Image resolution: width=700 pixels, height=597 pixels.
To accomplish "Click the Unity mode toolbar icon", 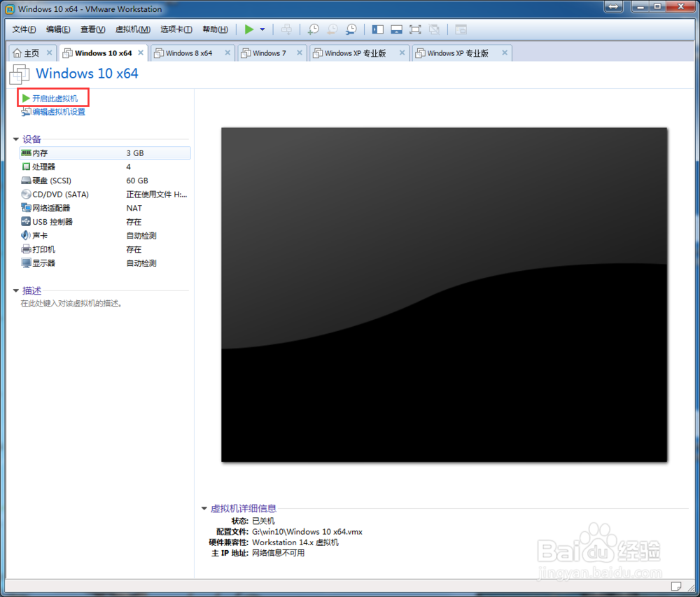I will tap(434, 29).
